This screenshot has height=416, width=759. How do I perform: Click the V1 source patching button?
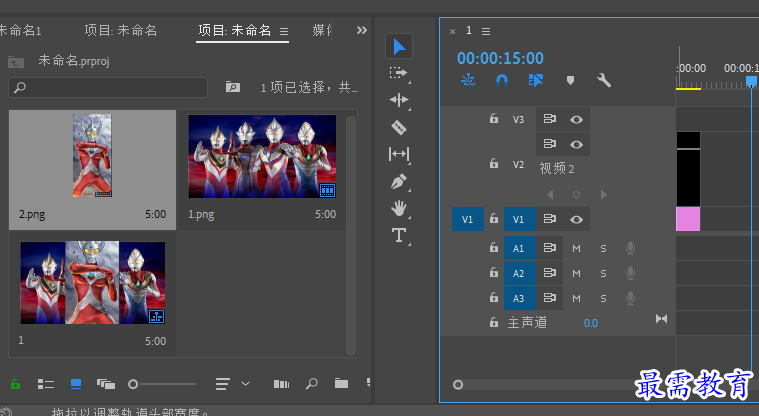[468, 219]
